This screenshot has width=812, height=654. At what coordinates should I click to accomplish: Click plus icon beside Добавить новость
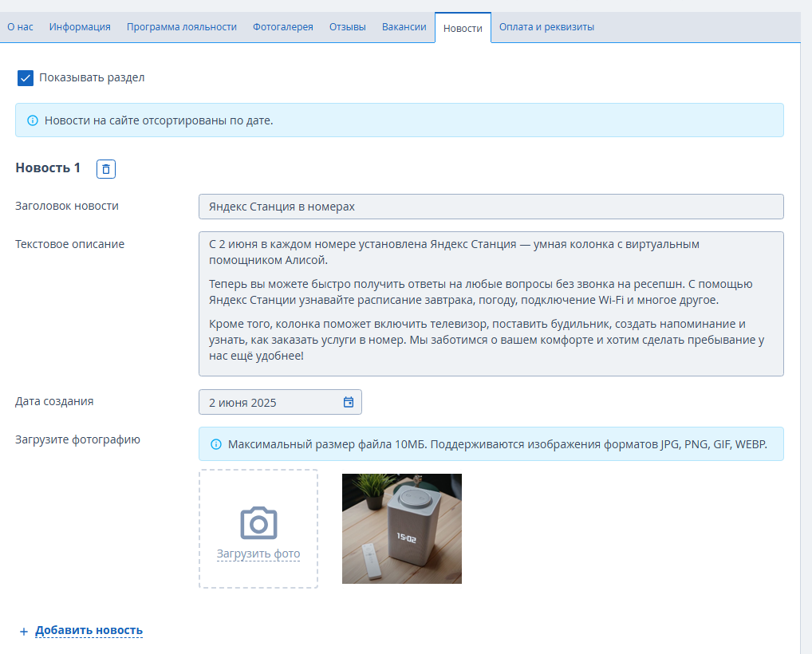(x=23, y=631)
